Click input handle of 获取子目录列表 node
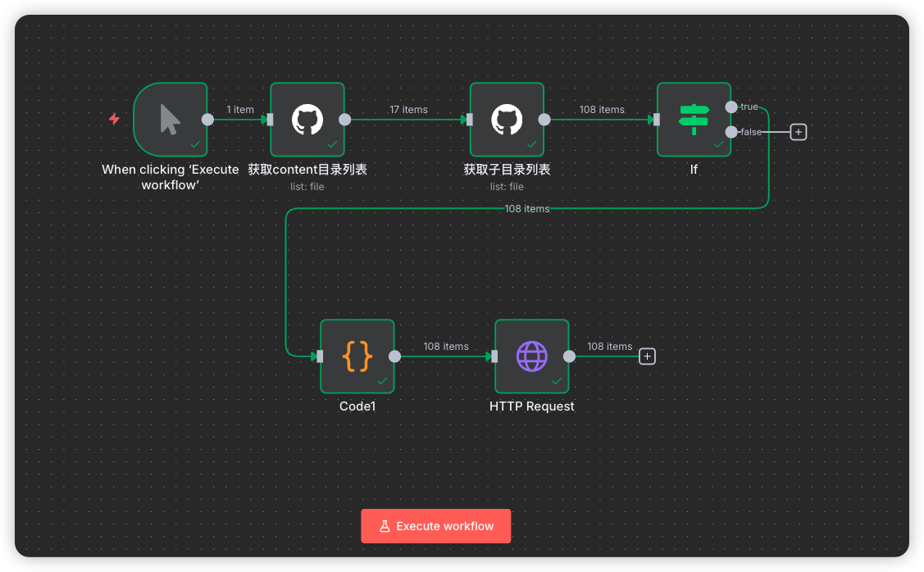The width and height of the screenshot is (924, 572). pos(470,120)
